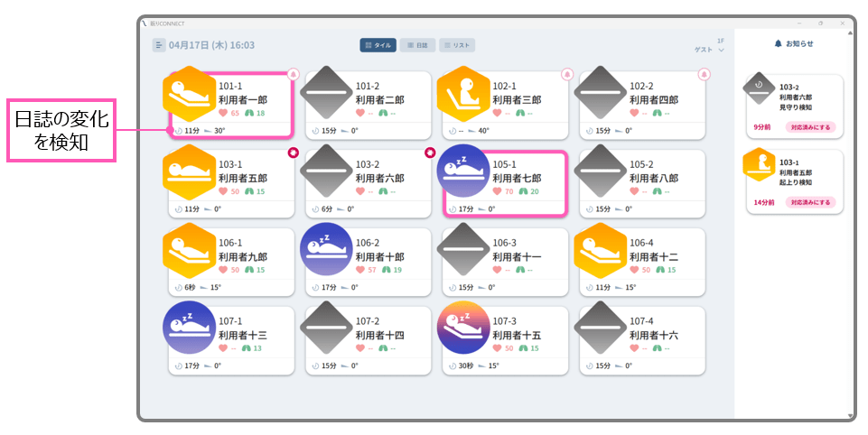Click the empty-bed icon on tile 106-3
The image size is (868, 435).
point(463,250)
